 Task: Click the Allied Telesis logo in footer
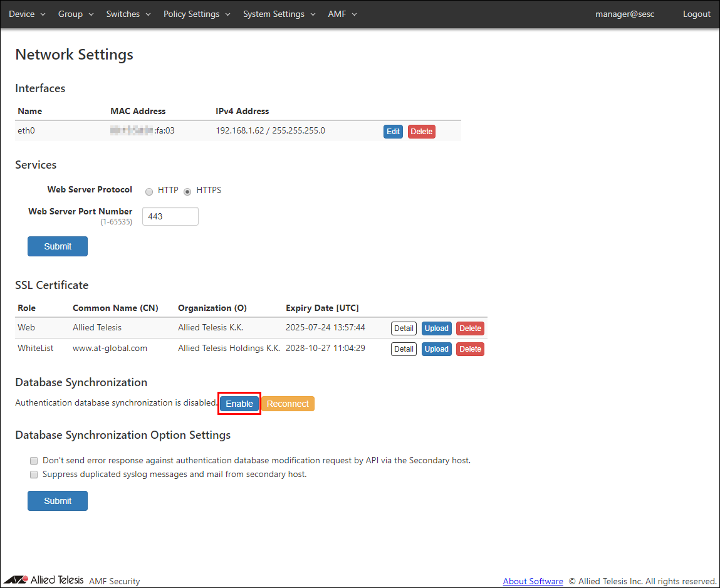point(44,580)
